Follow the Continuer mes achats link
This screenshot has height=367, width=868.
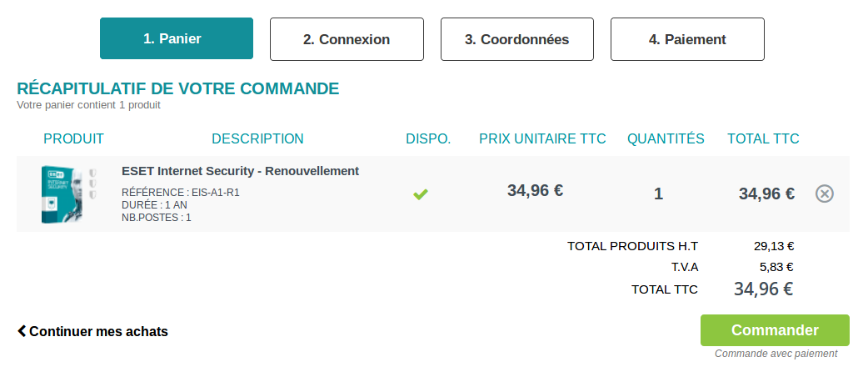point(98,331)
